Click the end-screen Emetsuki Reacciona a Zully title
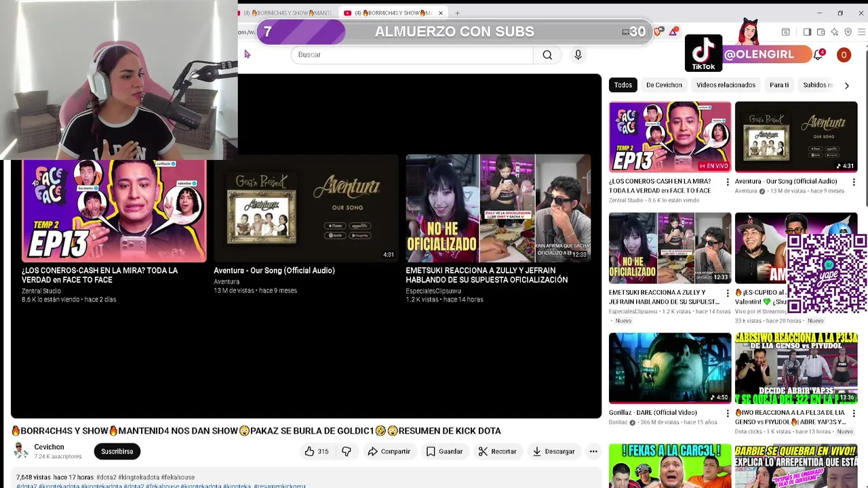Screen dimensions: 868x488 click(x=487, y=275)
